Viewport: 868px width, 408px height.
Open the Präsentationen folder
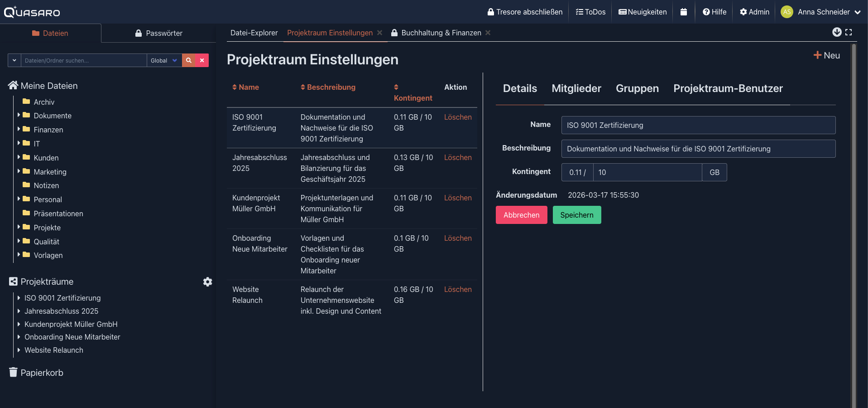coord(58,214)
